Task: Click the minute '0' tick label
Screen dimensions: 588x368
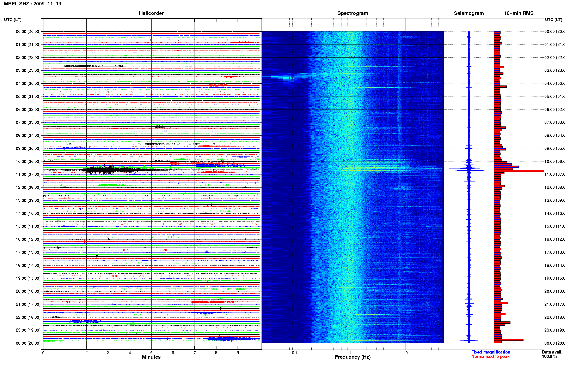Action: coord(43,353)
